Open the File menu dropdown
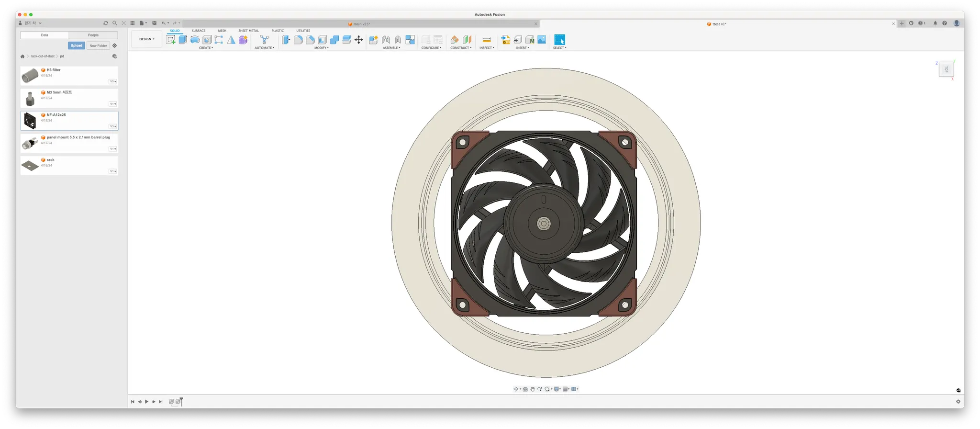 pos(143,23)
